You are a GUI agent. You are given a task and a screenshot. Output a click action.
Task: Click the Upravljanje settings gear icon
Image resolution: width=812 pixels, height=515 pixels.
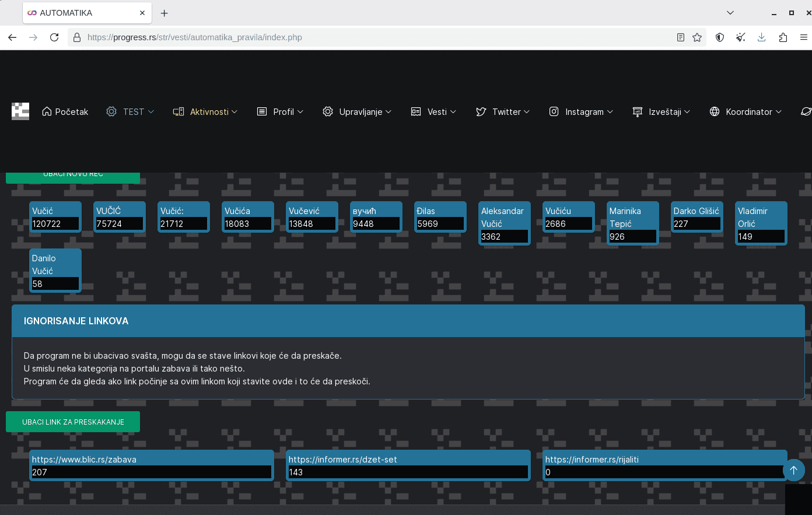(x=328, y=111)
